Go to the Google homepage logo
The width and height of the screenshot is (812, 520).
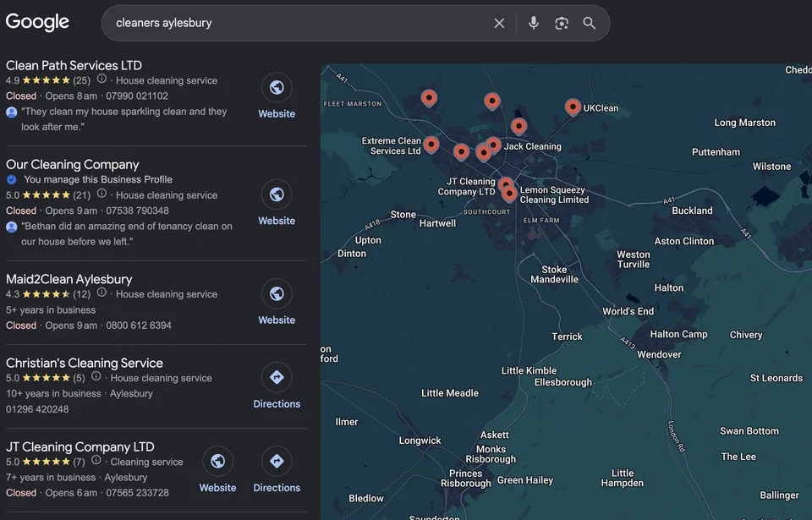(x=37, y=22)
